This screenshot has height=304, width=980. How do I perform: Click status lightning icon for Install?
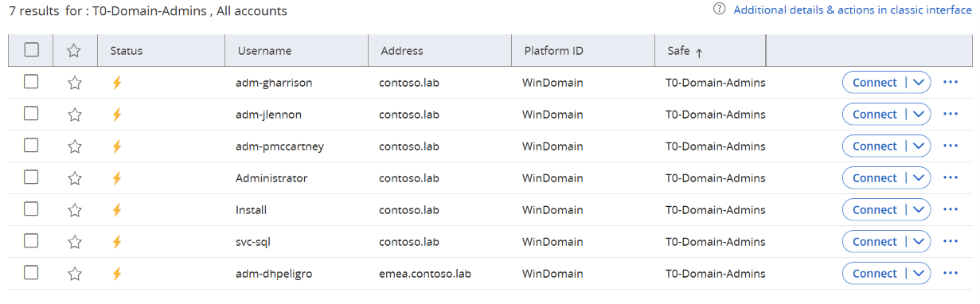pos(116,210)
